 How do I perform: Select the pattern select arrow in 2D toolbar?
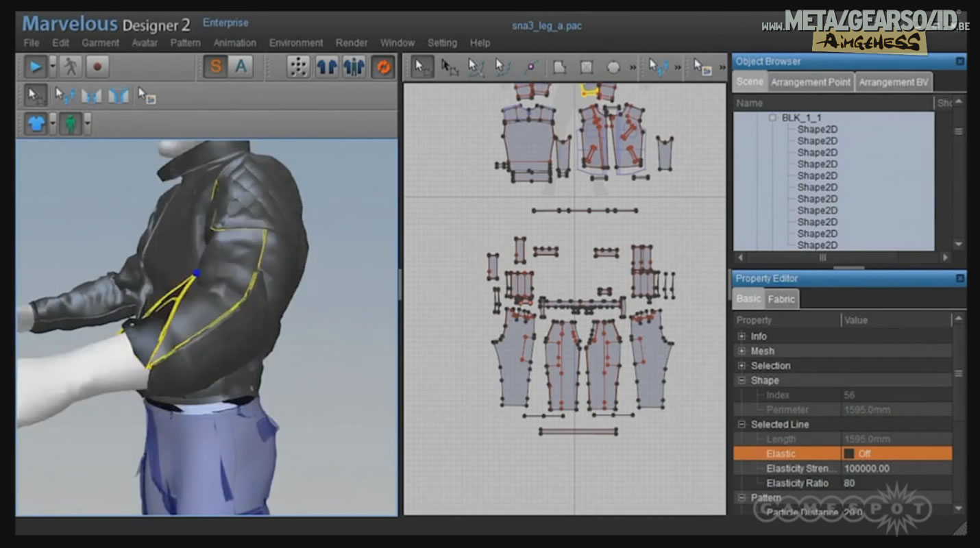pyautogui.click(x=423, y=67)
